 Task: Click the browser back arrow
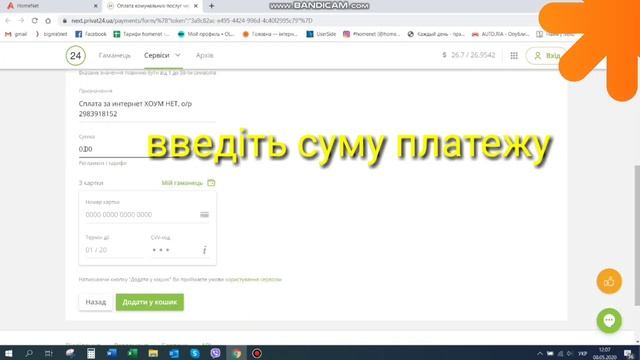tap(8, 20)
